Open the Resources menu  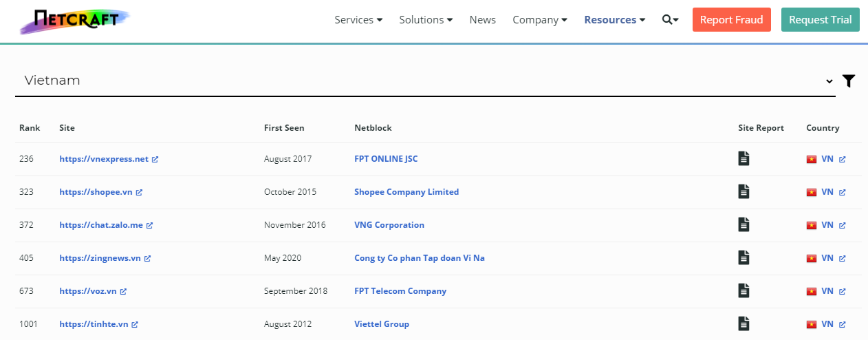tap(614, 20)
